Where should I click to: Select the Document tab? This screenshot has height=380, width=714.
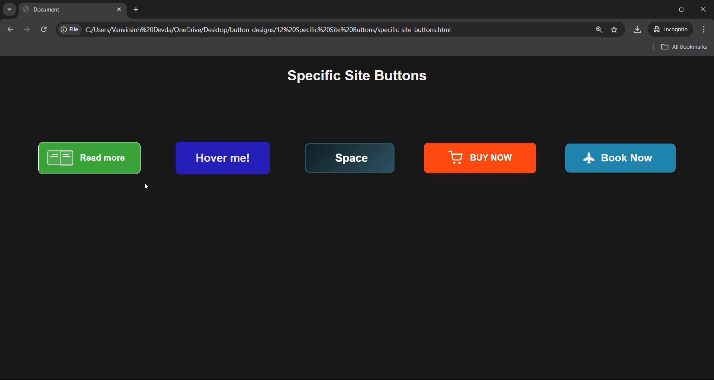pos(72,10)
